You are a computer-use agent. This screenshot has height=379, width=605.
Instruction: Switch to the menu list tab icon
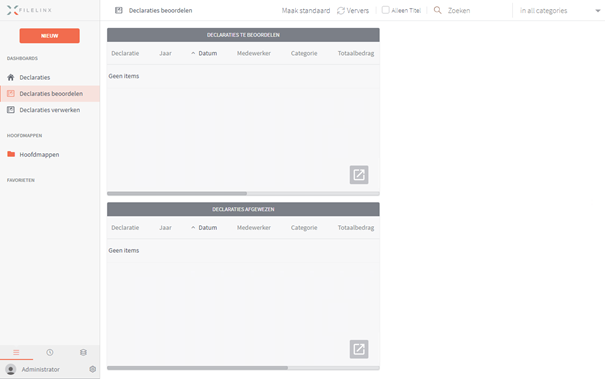16,352
